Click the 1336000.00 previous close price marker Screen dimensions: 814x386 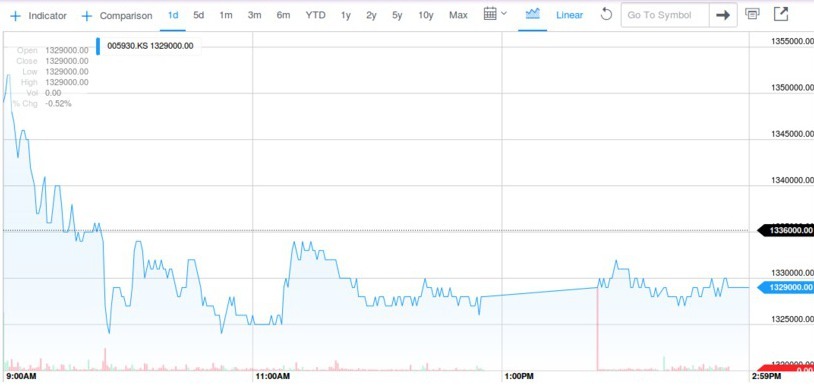pos(785,230)
